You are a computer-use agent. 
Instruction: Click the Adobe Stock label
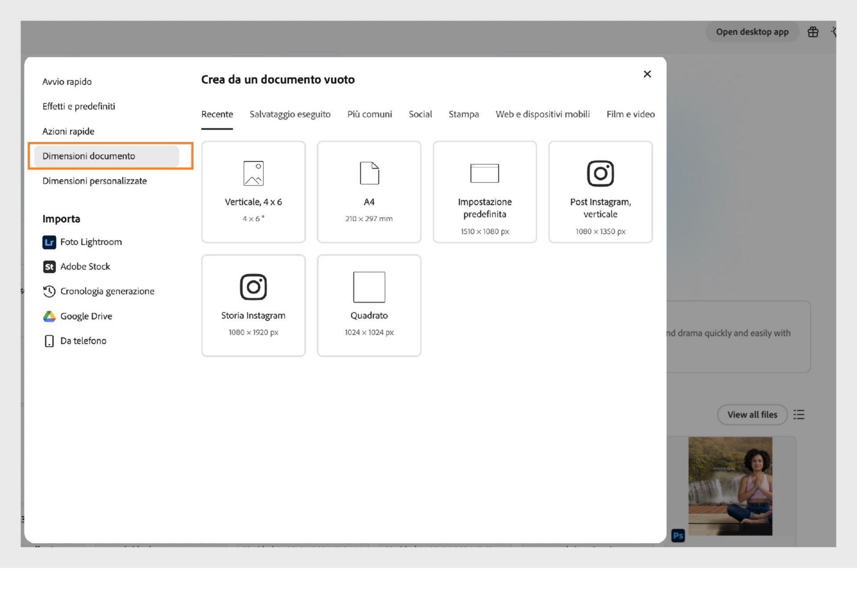pyautogui.click(x=85, y=266)
